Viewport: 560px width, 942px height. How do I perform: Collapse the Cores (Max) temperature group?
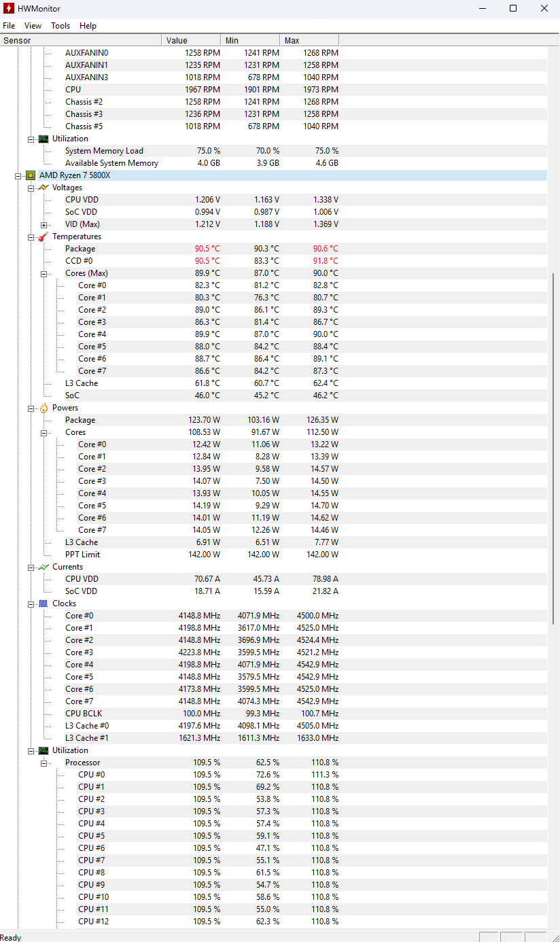pos(44,273)
